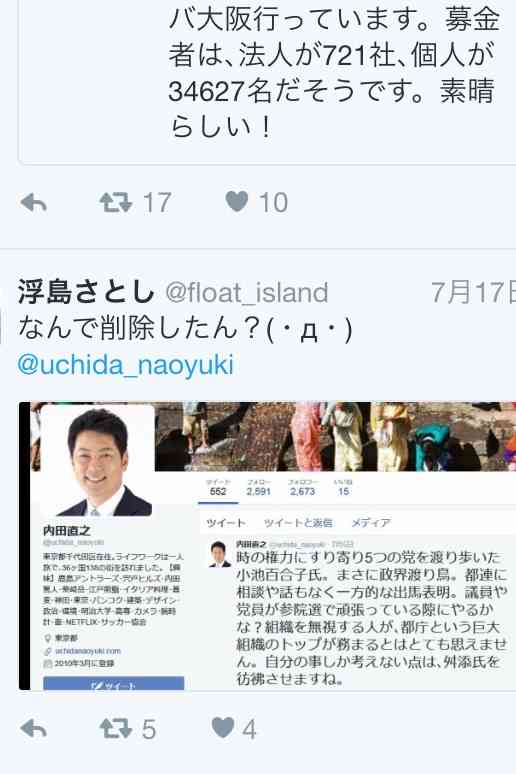Open the 7月17日 tweet timestamp
516x774 pixels.
(473, 292)
